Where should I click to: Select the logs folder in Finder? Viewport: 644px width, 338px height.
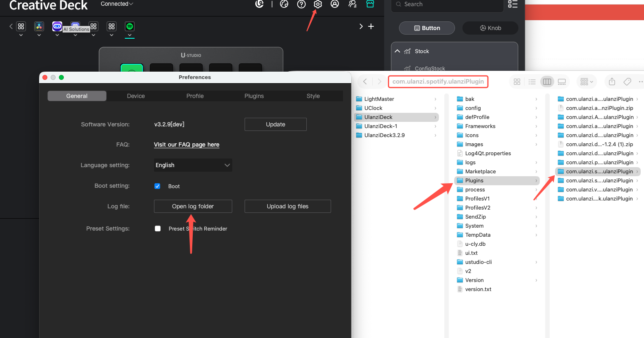pyautogui.click(x=497, y=162)
